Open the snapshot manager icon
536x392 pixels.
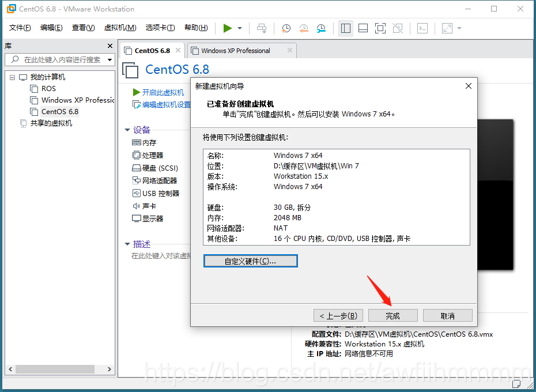(322, 28)
